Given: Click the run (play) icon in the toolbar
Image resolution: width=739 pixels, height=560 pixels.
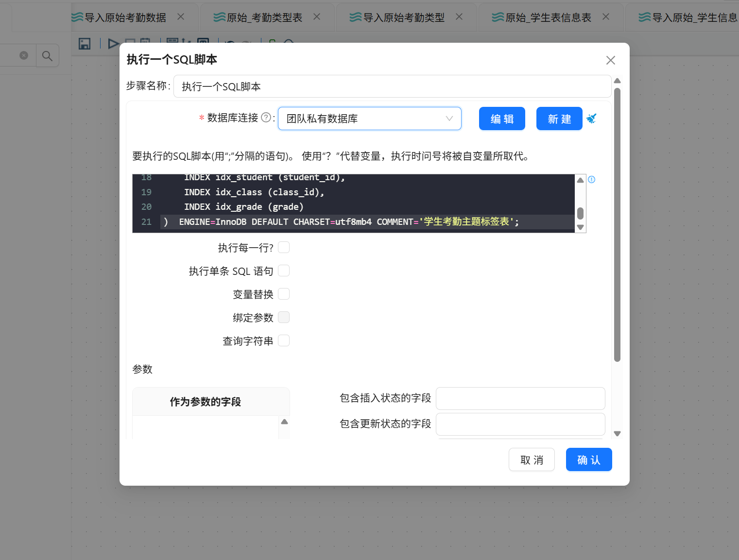Looking at the screenshot, I should pos(113,44).
